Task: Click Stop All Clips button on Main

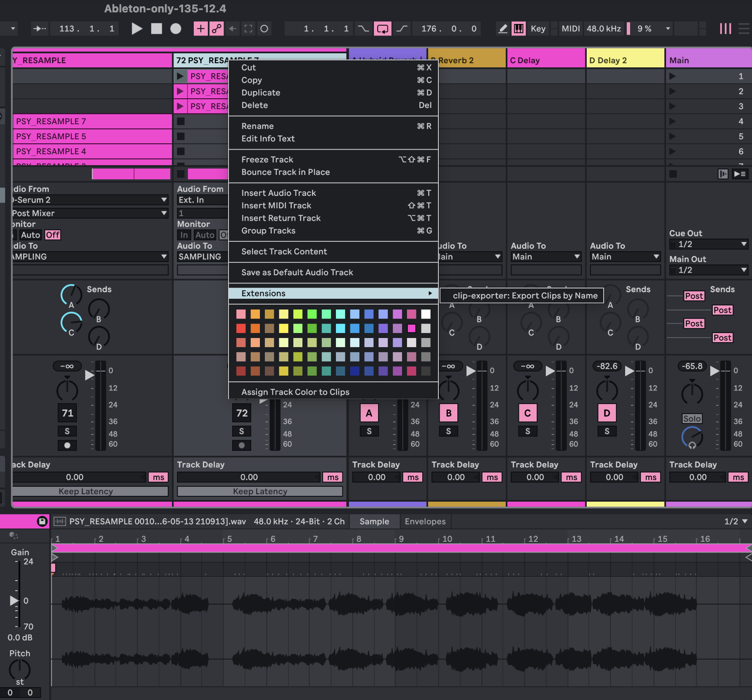Action: coord(673,174)
